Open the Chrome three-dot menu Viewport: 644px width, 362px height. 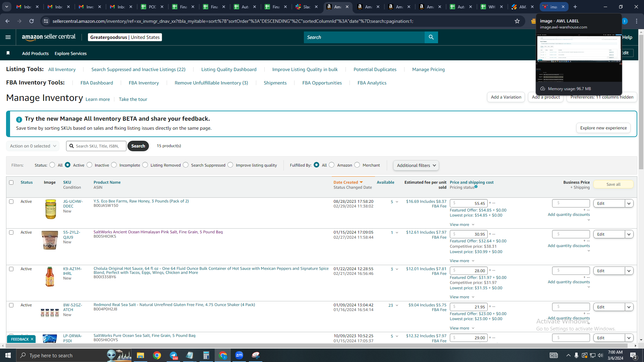[x=637, y=21]
